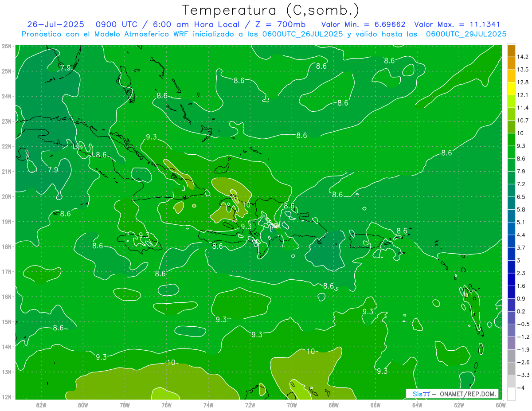
Task: Pick the teal colorbar swatch between 5.8 and 6.5
Action: coord(511,203)
